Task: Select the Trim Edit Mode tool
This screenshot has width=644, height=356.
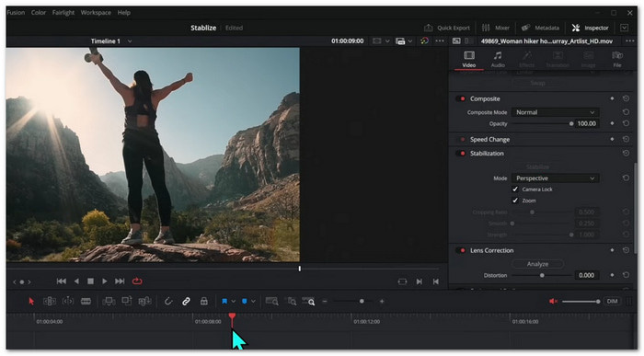Action: coord(50,302)
